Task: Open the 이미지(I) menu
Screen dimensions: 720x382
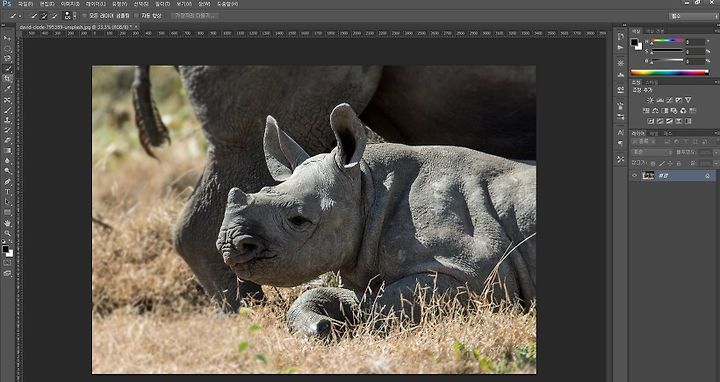Action: coord(70,4)
